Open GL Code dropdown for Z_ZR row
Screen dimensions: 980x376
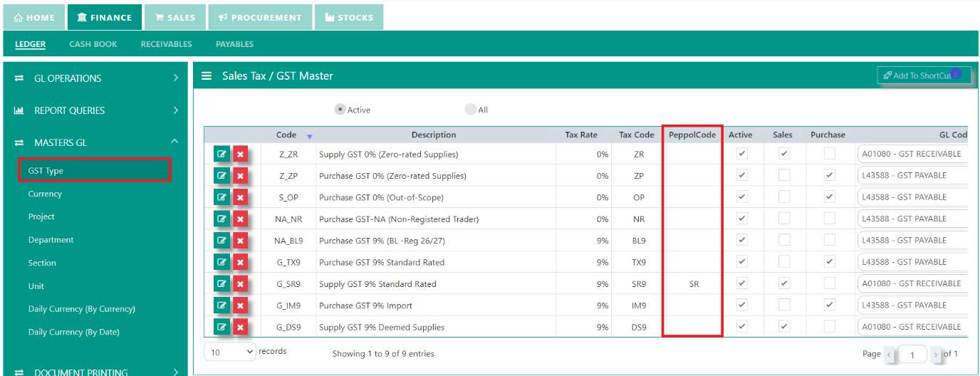912,154
